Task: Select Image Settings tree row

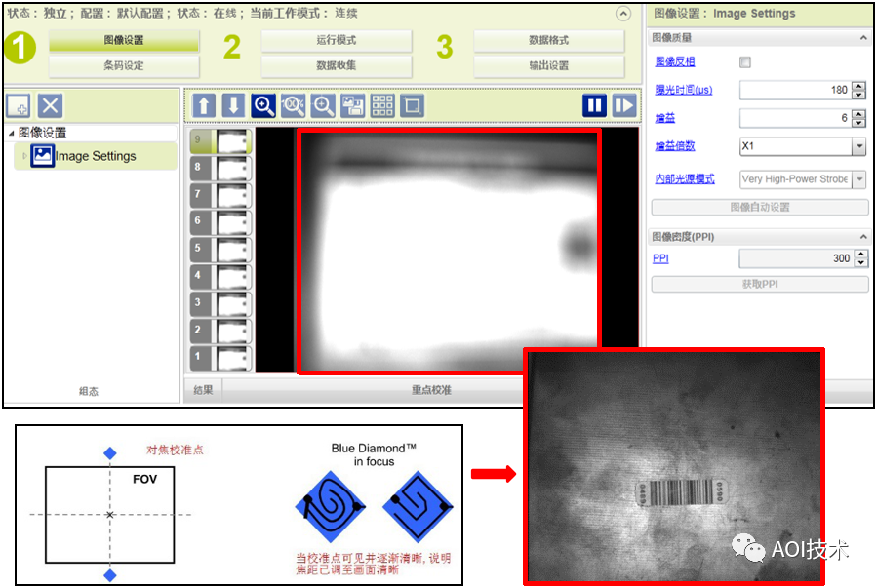Action: click(95, 156)
